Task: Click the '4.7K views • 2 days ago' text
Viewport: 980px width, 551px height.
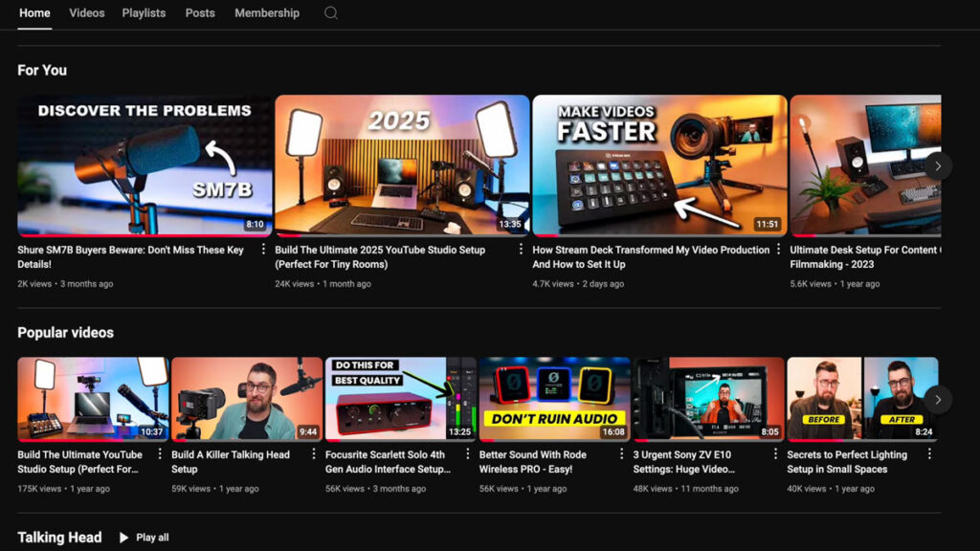Action: click(x=578, y=283)
